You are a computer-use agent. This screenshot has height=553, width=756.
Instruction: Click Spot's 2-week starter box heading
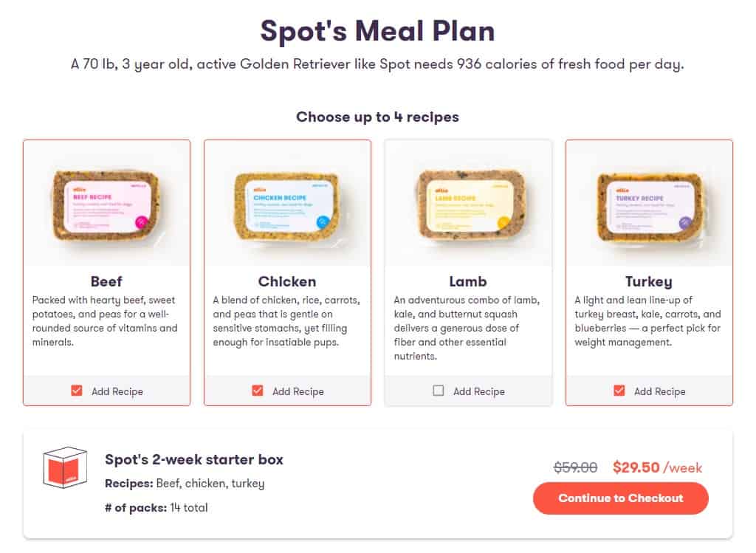(194, 459)
